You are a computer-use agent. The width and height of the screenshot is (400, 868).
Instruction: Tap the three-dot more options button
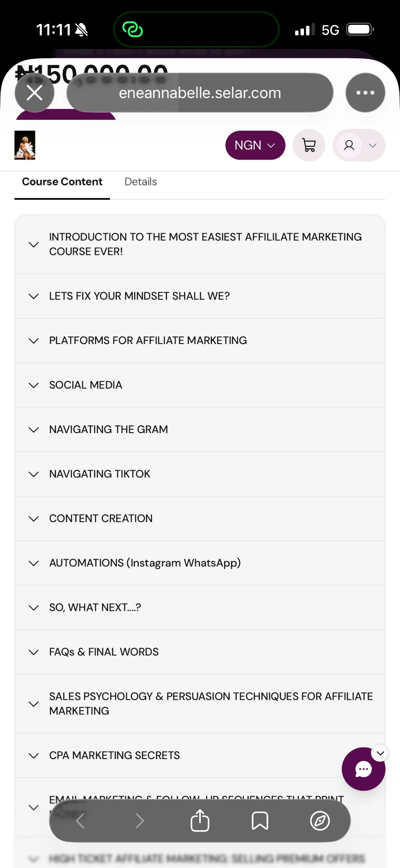pos(365,93)
